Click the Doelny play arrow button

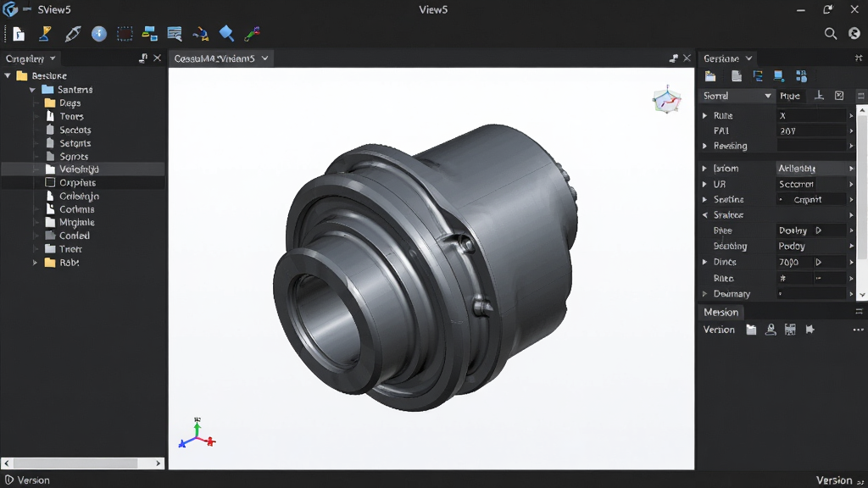(x=819, y=230)
